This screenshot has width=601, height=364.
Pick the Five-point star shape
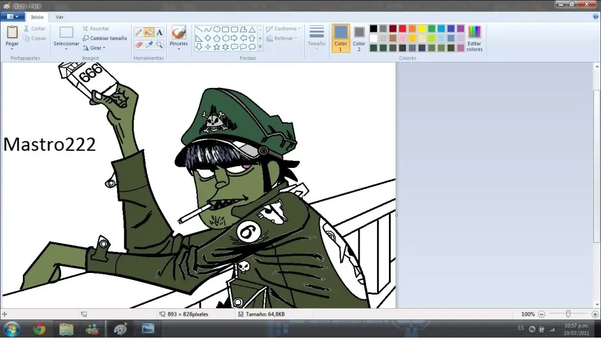click(217, 47)
